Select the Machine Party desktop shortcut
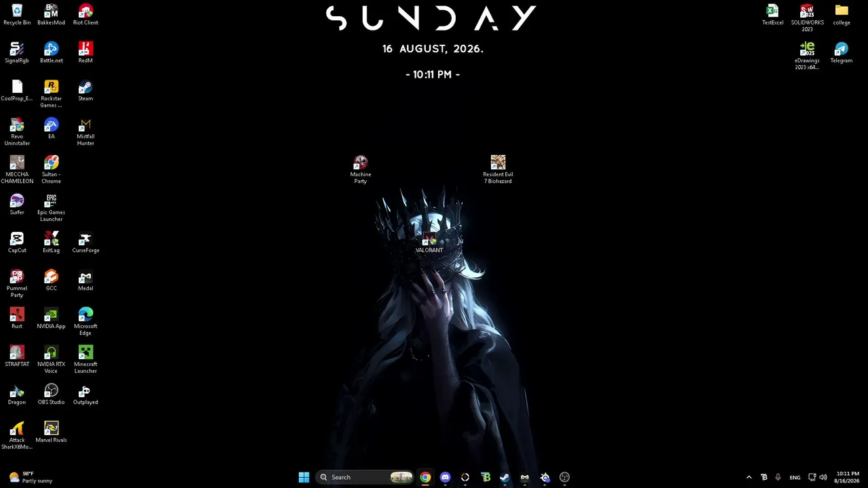This screenshot has height=488, width=868. 361,169
